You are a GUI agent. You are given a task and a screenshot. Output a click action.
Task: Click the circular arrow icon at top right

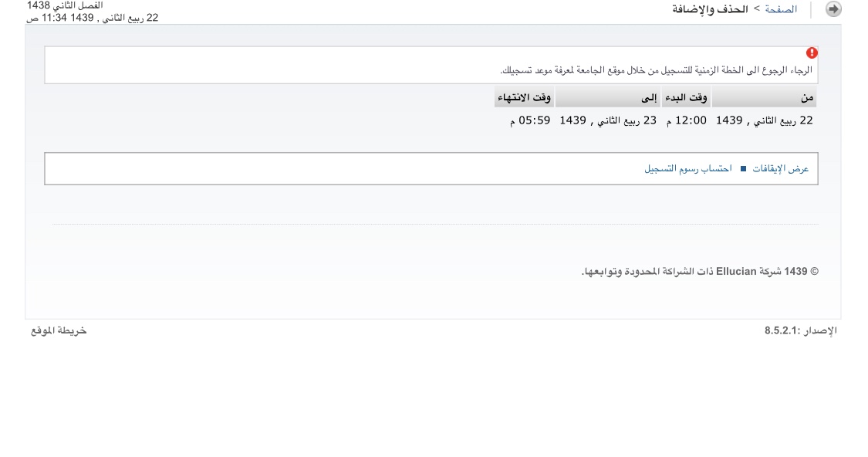(x=833, y=8)
